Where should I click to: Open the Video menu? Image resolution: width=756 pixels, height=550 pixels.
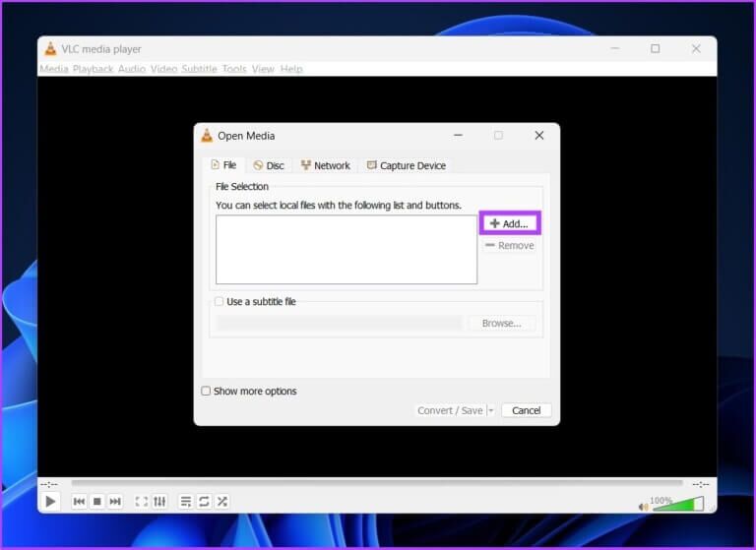(164, 69)
